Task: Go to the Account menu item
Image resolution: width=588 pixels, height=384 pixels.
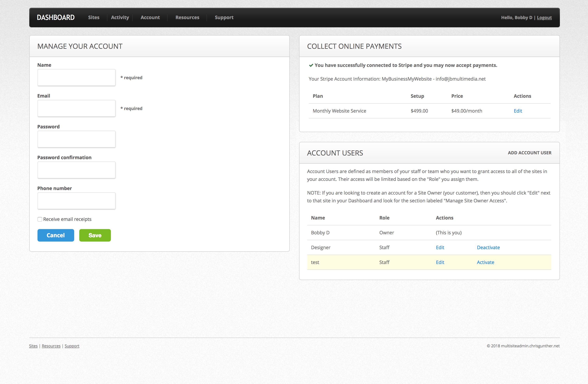Action: [150, 18]
